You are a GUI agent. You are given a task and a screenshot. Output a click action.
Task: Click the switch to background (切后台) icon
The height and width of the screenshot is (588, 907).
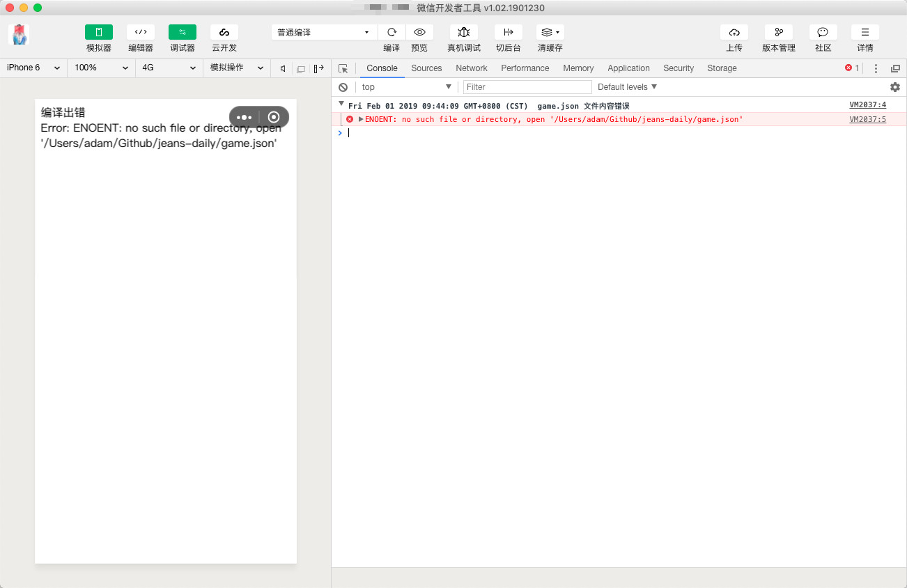508,33
